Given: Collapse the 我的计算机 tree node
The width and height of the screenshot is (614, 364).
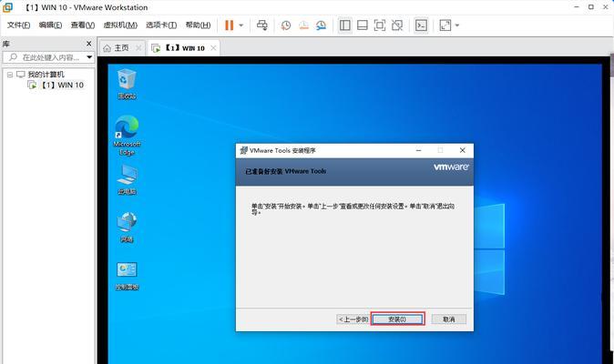Looking at the screenshot, I should pos(10,75).
